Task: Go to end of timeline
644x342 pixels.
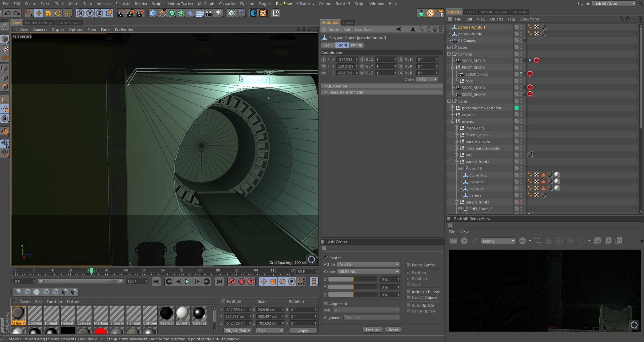Action: coord(219,282)
